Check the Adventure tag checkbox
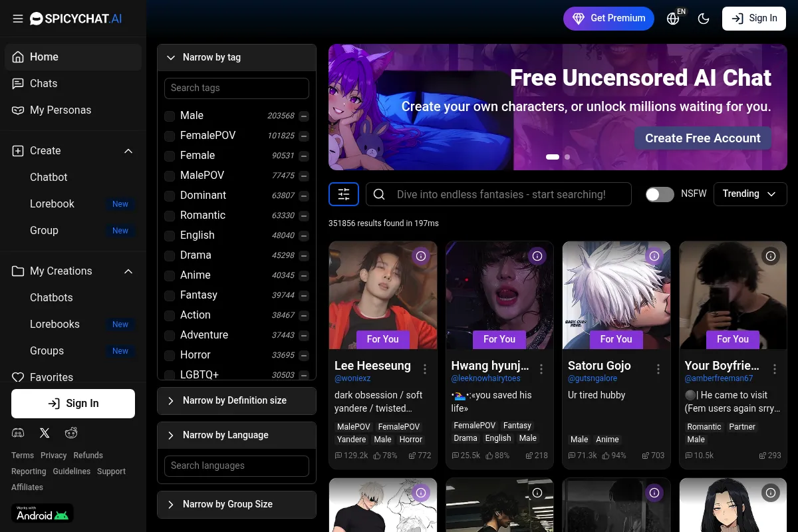This screenshot has height=532, width=798. (x=170, y=335)
